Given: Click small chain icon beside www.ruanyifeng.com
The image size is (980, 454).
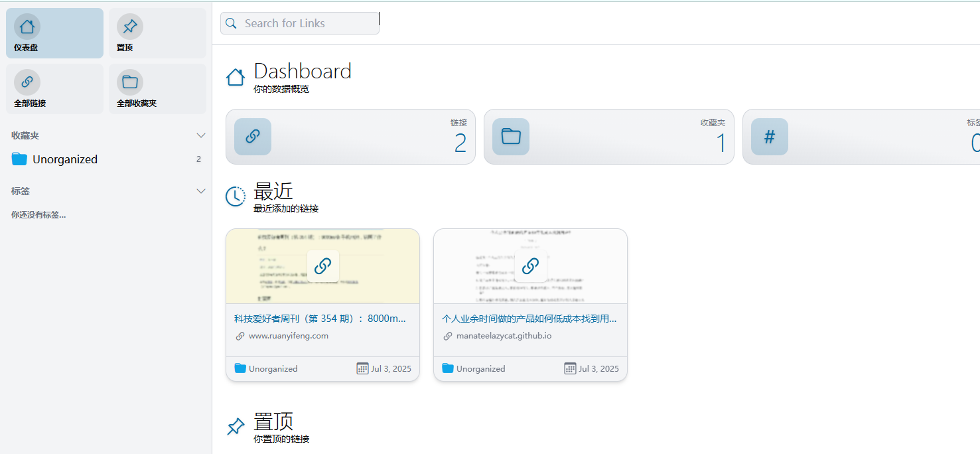Looking at the screenshot, I should coord(240,336).
